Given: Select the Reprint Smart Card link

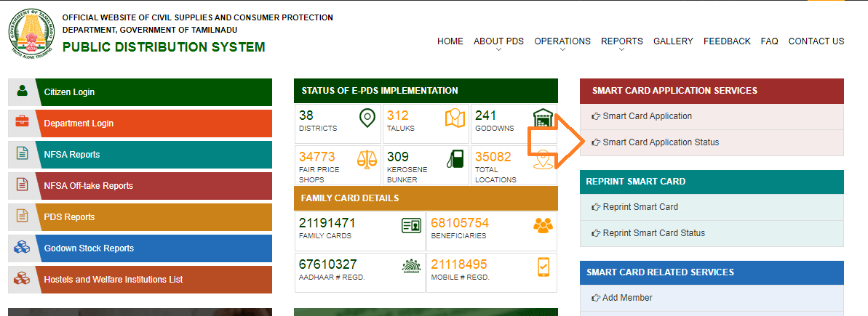Looking at the screenshot, I should click(640, 207).
